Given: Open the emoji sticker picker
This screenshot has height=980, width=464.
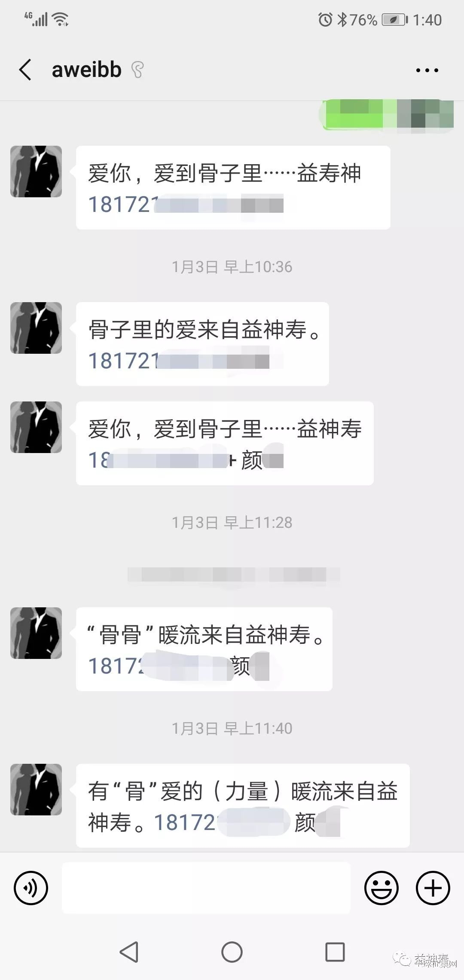Looking at the screenshot, I should tap(381, 888).
